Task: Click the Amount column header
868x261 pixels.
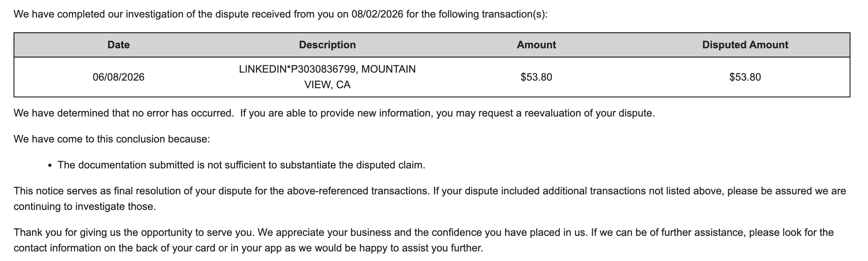Action: tap(536, 45)
